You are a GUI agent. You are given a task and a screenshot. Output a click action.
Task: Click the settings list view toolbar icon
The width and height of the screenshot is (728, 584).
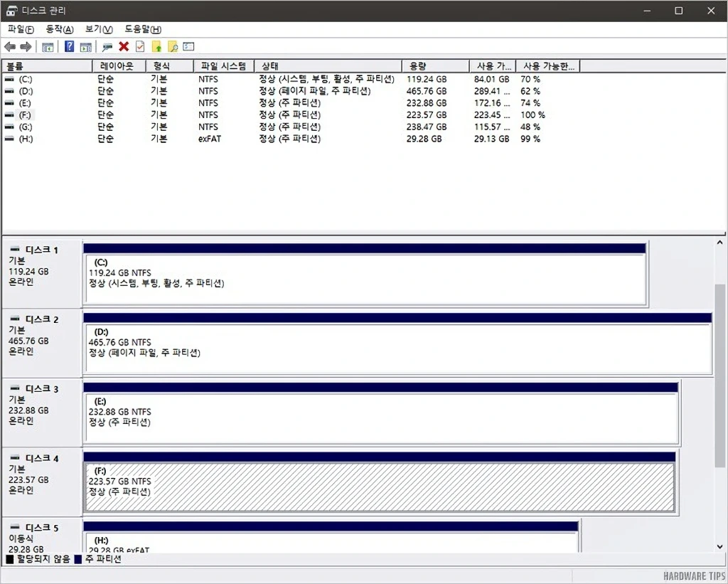[188, 46]
